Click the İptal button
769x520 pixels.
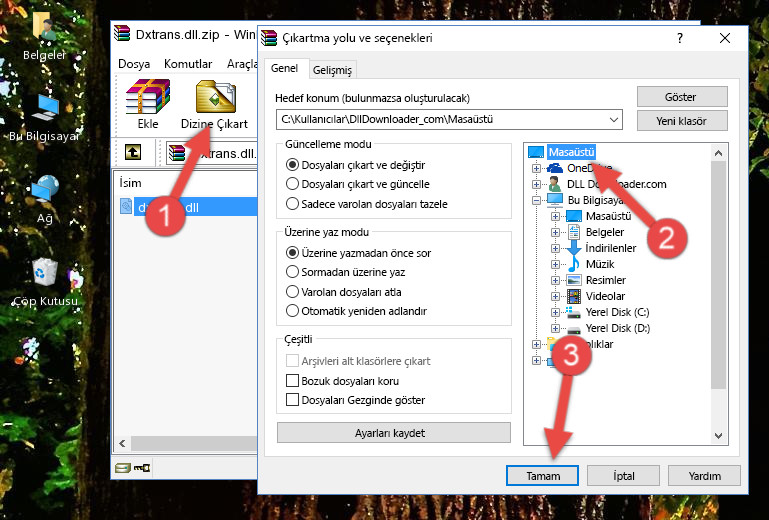[x=623, y=476]
